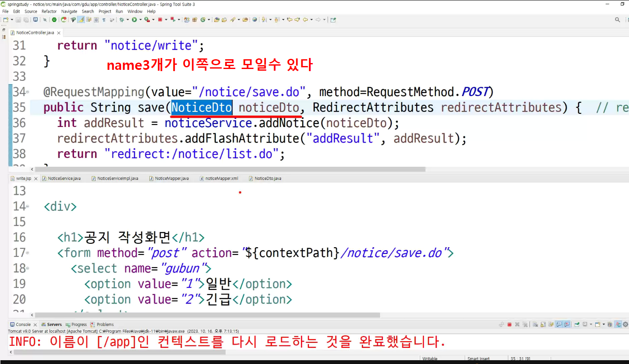
Task: Close the write.jsp editor tab
Action: pos(36,179)
